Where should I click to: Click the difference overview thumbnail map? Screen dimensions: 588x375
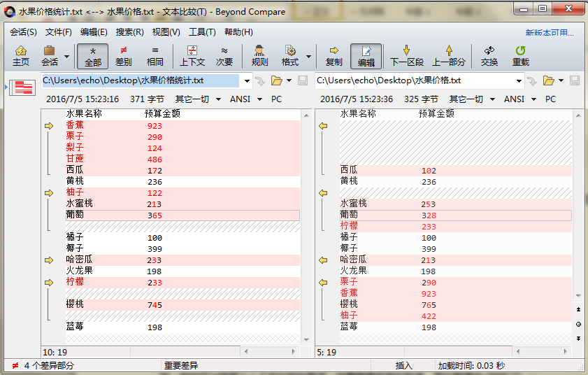22,88
